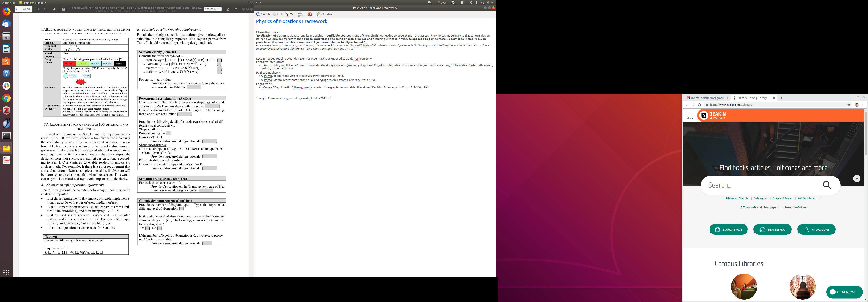Click the BOOK A SPACE button
868x302 pixels.
[728, 230]
